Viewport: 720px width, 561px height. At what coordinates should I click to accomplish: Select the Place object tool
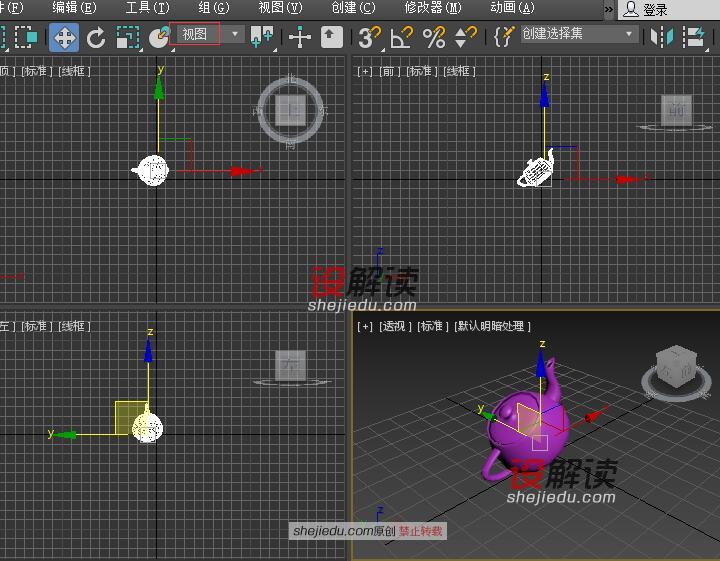point(159,37)
